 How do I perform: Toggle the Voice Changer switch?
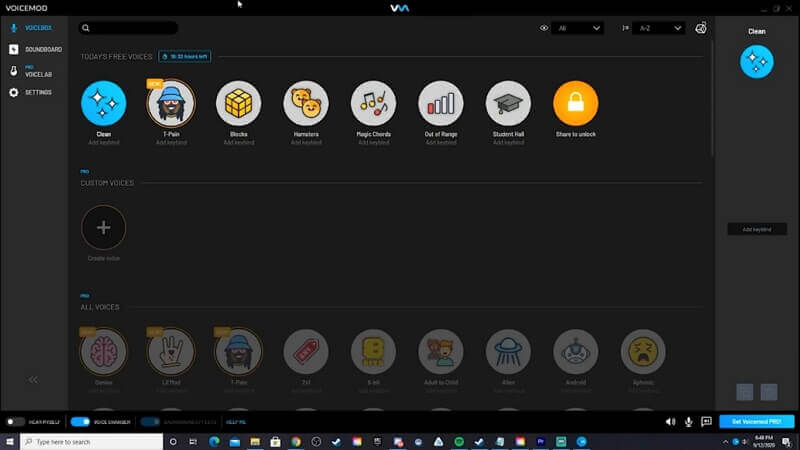[80, 422]
